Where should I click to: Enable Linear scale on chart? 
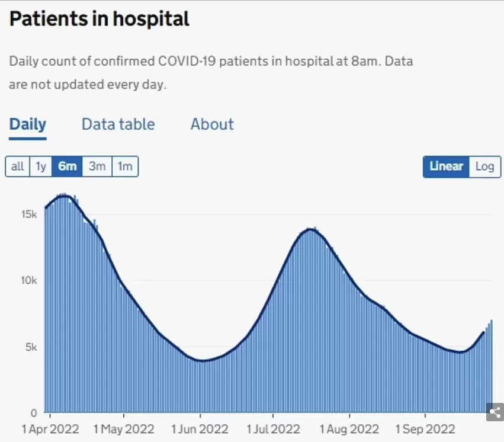[x=446, y=166]
